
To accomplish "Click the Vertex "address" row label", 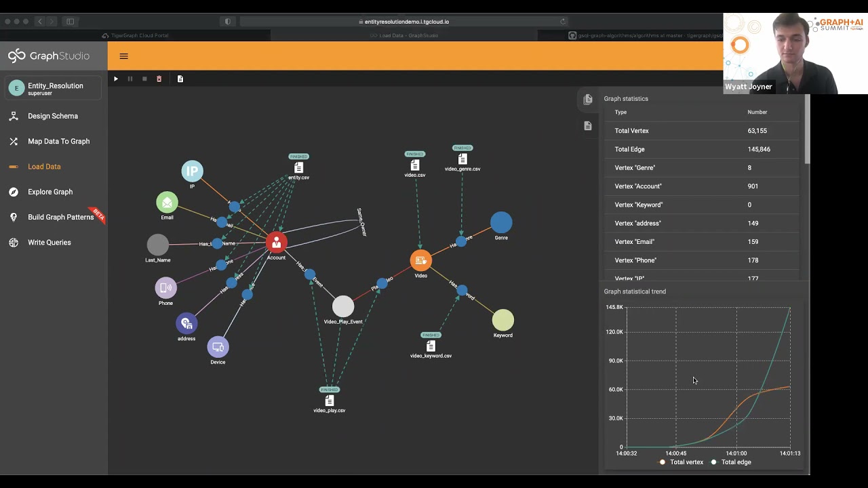I will pyautogui.click(x=637, y=223).
